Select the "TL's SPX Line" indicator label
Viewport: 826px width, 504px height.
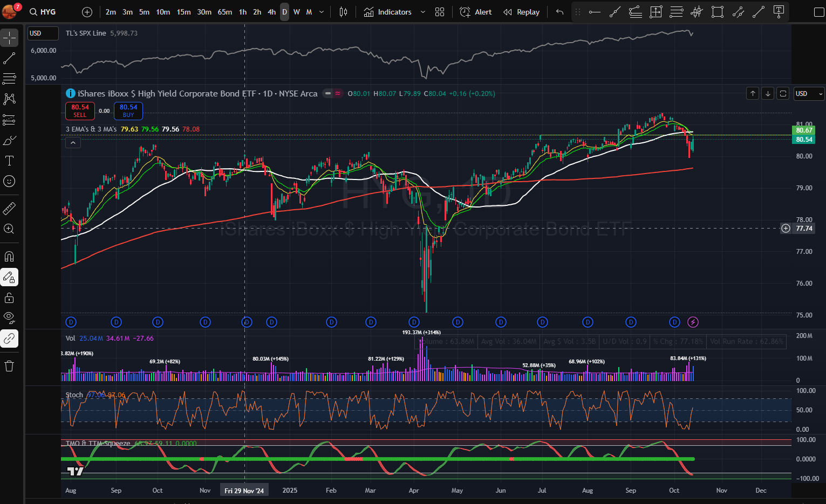pyautogui.click(x=86, y=33)
